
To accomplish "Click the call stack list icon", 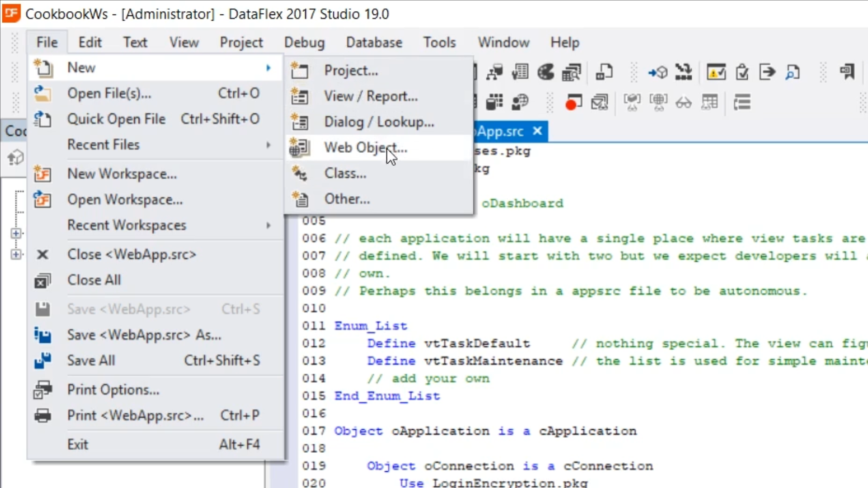I will click(742, 102).
